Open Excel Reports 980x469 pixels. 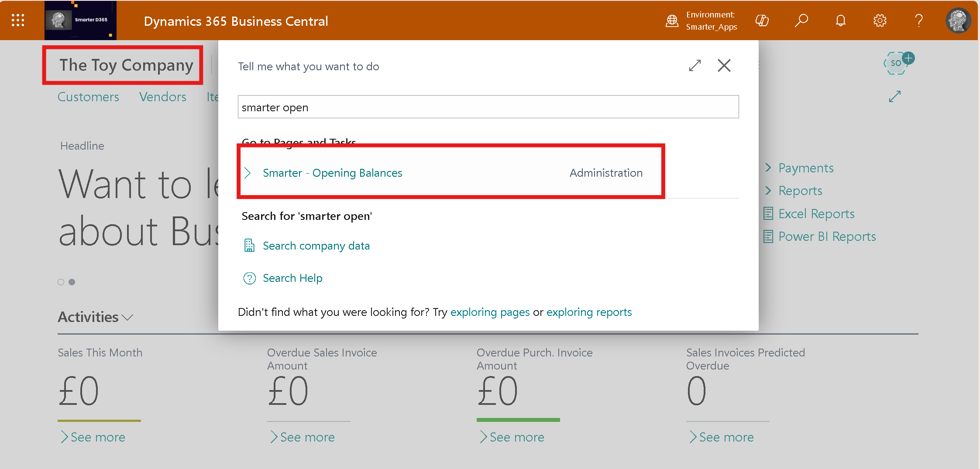(x=816, y=213)
